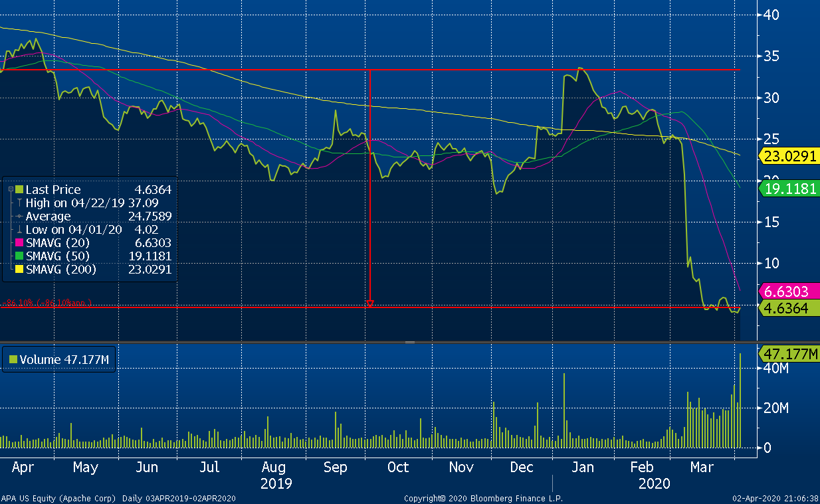The width and height of the screenshot is (820, 504).
Task: Click the Average marker icon in legend
Action: (19, 216)
